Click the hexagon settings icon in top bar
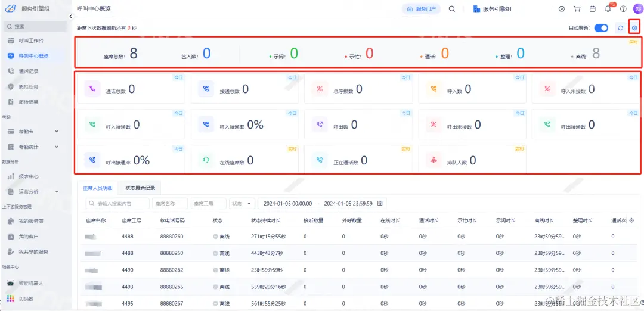The image size is (644, 311). click(x=562, y=8)
